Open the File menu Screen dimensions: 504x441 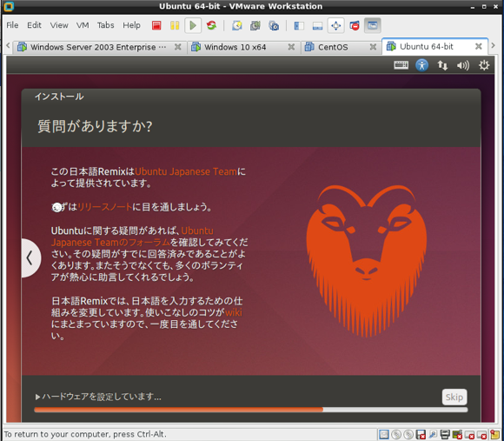12,25
